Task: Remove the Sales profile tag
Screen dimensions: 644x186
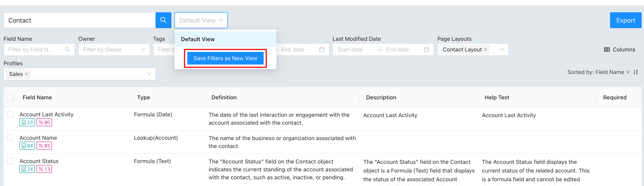Action: click(x=27, y=74)
